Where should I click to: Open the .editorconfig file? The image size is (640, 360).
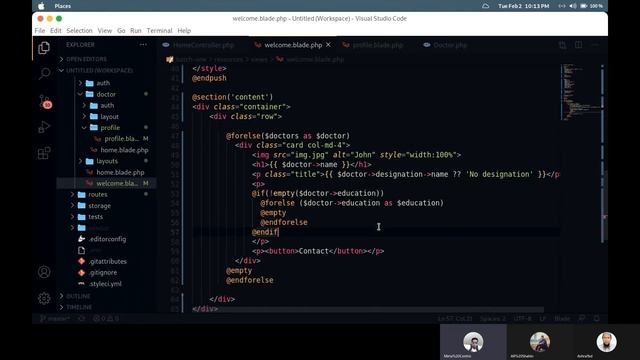(x=107, y=239)
